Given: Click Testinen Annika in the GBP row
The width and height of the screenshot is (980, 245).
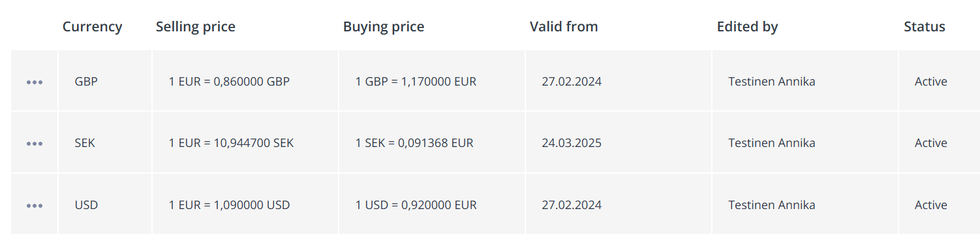Looking at the screenshot, I should [x=772, y=82].
